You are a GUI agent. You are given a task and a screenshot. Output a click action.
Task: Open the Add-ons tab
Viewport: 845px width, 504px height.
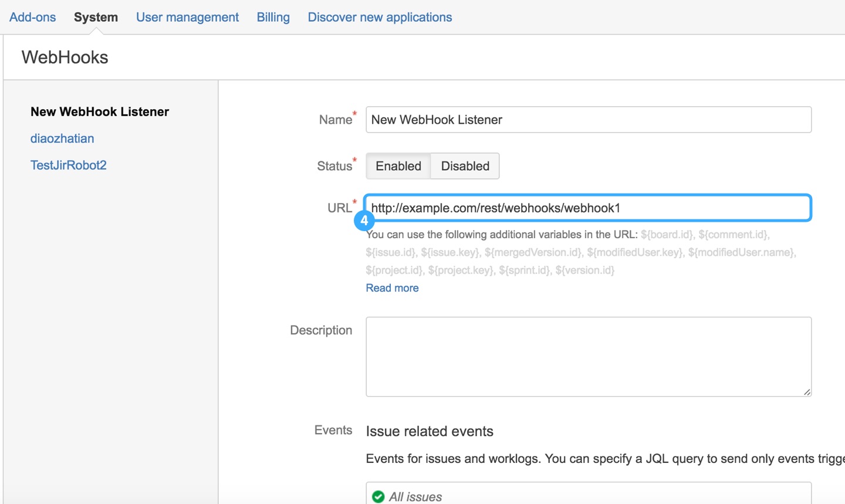[x=32, y=17]
